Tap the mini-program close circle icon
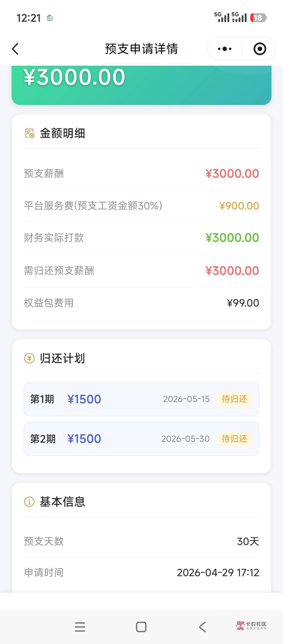The height and width of the screenshot is (644, 283). pyautogui.click(x=260, y=49)
